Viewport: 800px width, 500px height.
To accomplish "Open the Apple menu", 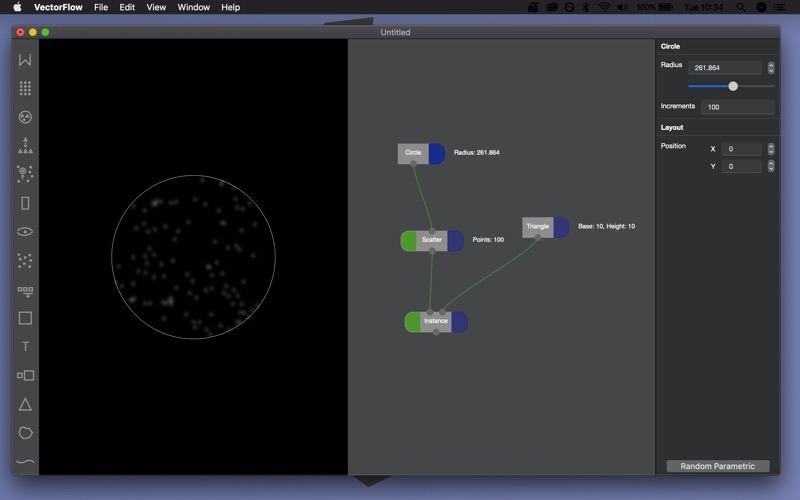I will pos(17,7).
